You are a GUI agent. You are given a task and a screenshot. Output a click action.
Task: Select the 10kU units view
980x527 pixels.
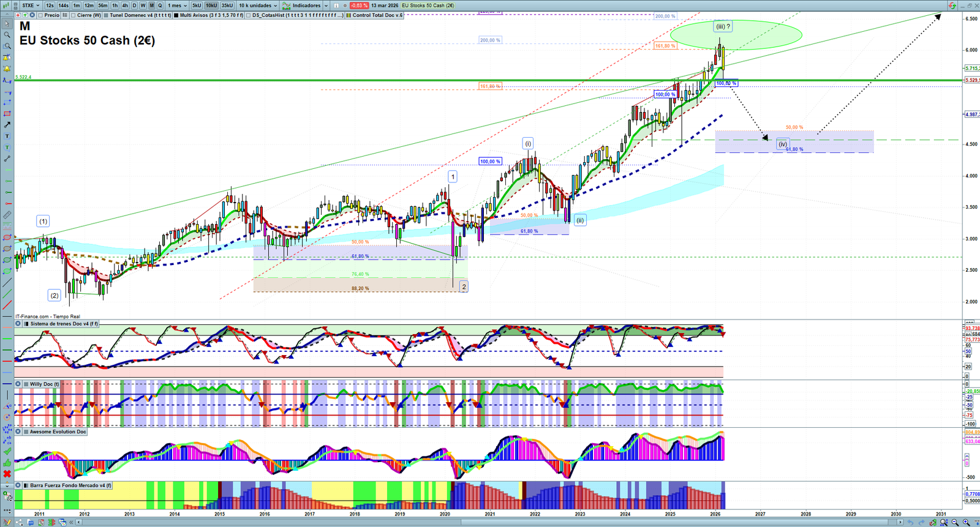coord(211,6)
